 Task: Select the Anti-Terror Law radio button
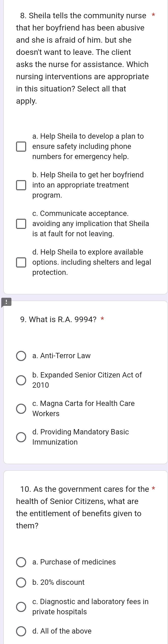coord(21,356)
